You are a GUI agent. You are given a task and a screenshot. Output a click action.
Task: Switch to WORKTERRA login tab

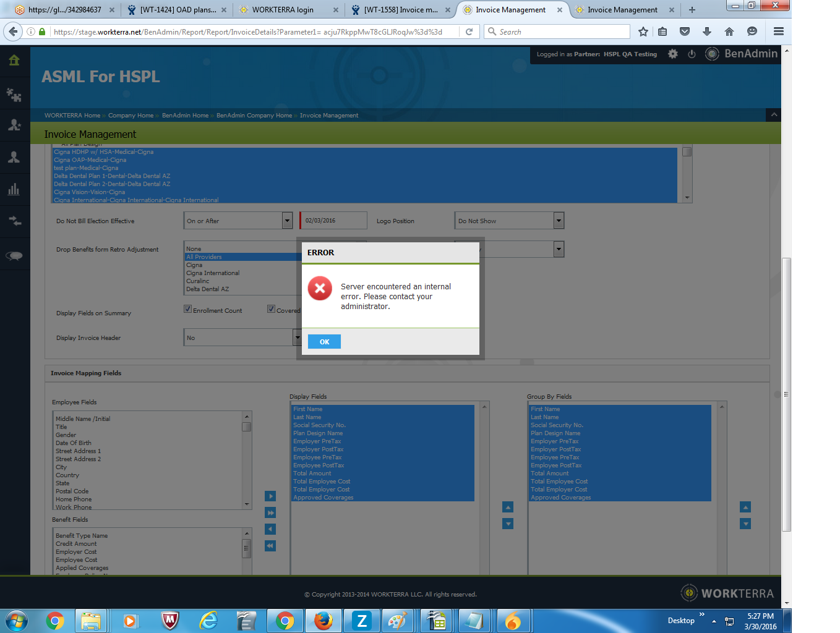tap(289, 10)
